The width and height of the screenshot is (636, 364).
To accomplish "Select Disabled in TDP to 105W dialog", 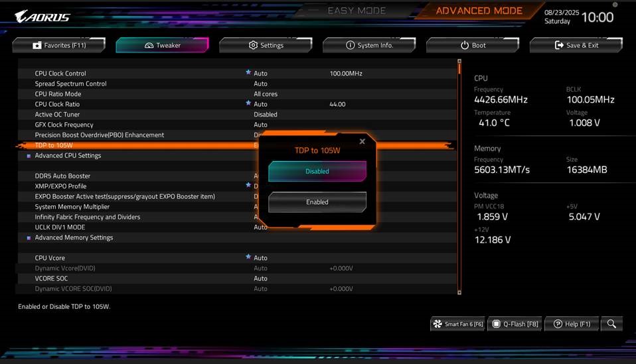I will pos(317,171).
